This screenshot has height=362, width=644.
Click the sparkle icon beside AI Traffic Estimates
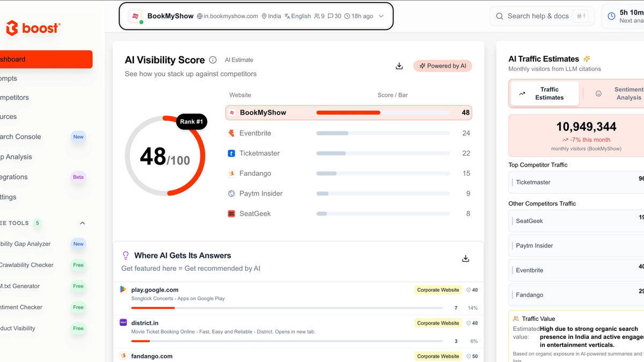click(587, 59)
